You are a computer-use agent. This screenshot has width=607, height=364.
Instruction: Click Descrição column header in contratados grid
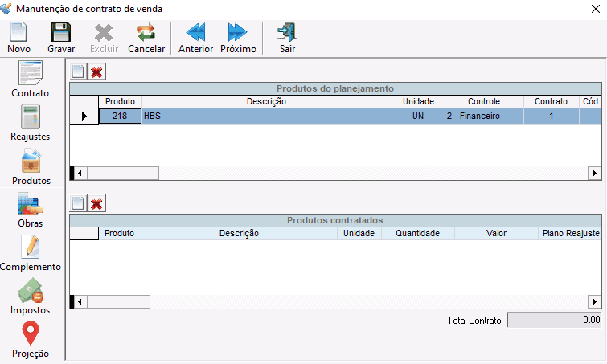click(x=239, y=234)
